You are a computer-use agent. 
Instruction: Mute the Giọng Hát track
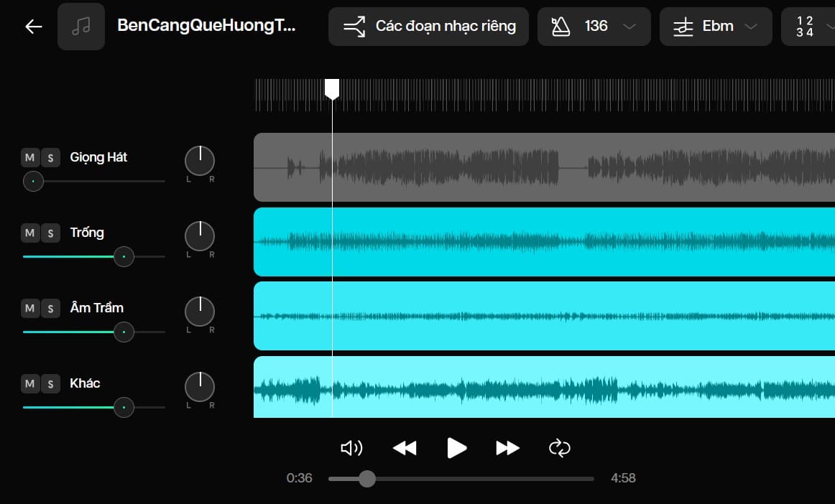pyautogui.click(x=29, y=157)
